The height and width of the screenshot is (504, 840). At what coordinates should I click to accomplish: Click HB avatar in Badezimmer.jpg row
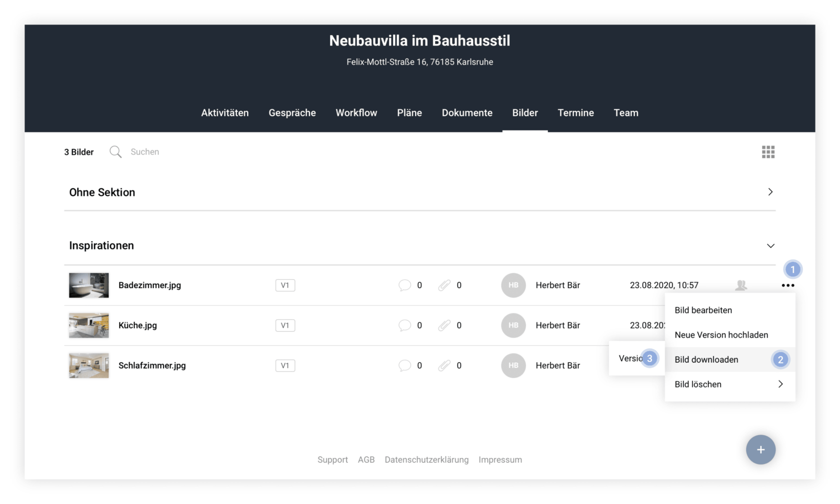(x=513, y=285)
